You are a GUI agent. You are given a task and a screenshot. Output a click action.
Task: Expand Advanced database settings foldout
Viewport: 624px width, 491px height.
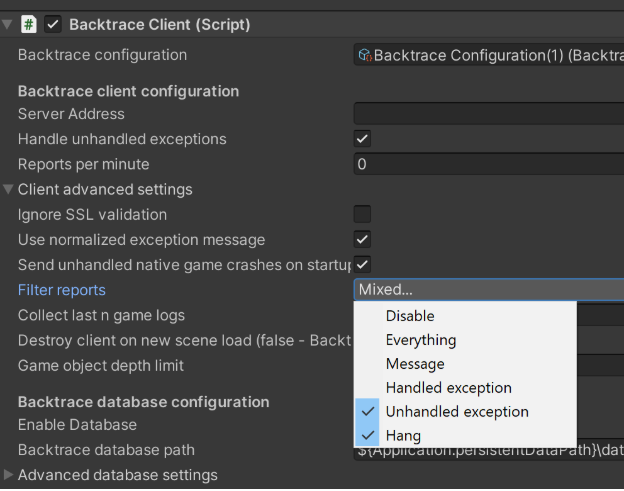click(8, 474)
